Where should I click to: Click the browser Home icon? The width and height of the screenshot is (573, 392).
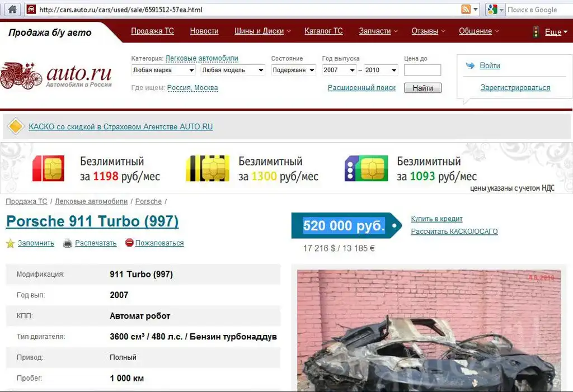(x=12, y=10)
